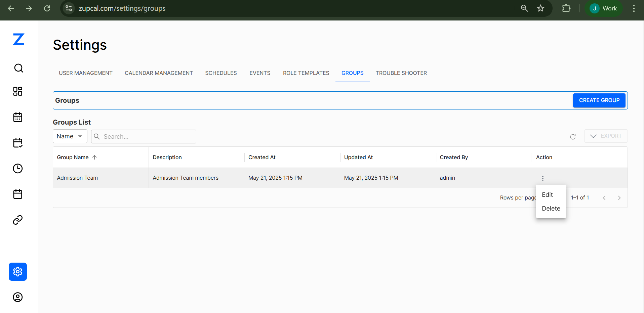This screenshot has height=313, width=644.
Task: Open the Trouble Shooter tab
Action: click(401, 73)
